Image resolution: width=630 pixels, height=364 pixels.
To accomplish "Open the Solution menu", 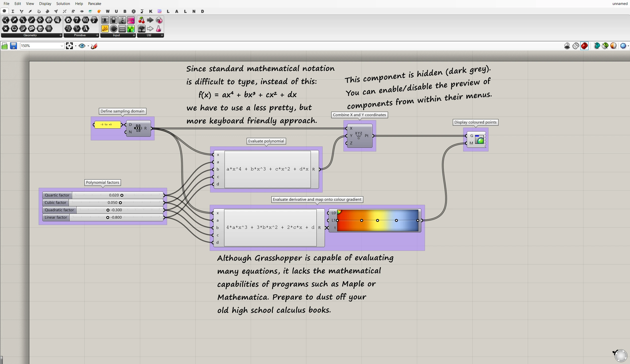I will (63, 3).
